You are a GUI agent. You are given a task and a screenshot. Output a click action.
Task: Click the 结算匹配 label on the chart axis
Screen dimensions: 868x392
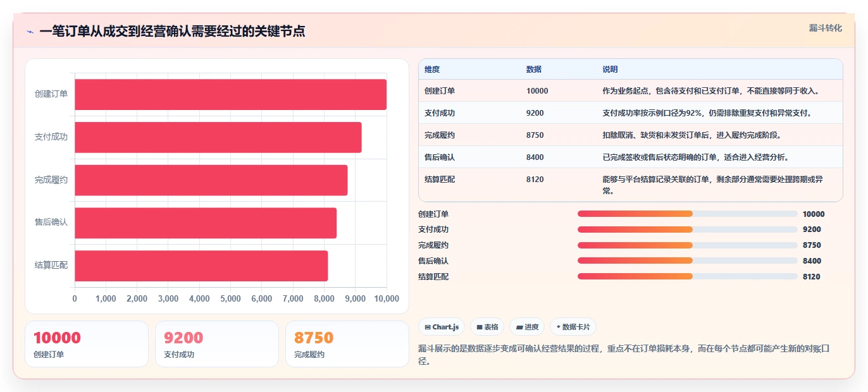pyautogui.click(x=51, y=266)
